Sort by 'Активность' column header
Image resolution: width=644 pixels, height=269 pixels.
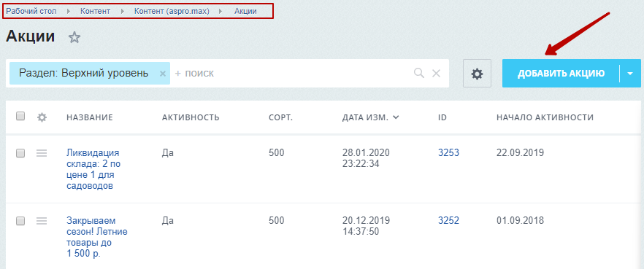(x=191, y=117)
